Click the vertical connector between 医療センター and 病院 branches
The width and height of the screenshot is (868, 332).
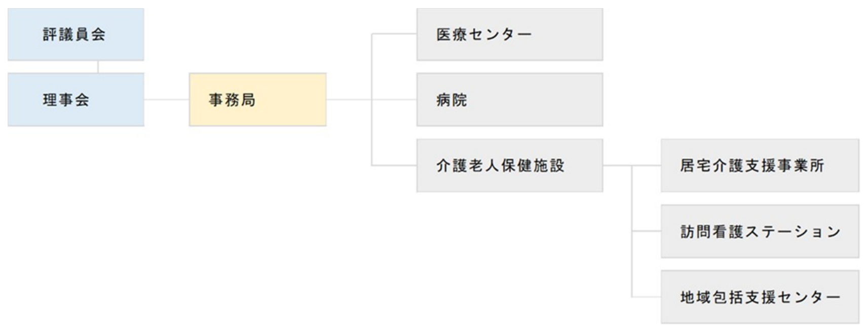pos(372,67)
